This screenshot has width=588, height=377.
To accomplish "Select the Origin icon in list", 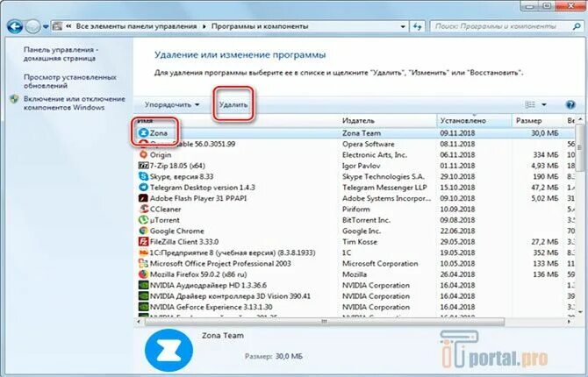I will 143,155.
